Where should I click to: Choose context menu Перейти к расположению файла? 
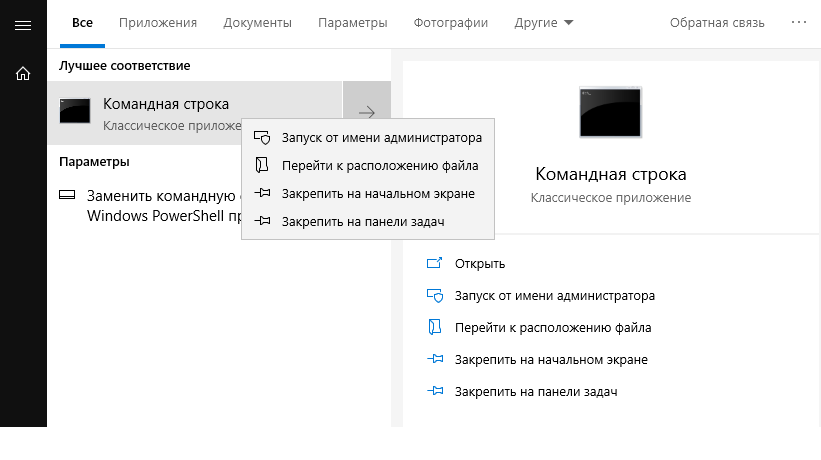368,166
